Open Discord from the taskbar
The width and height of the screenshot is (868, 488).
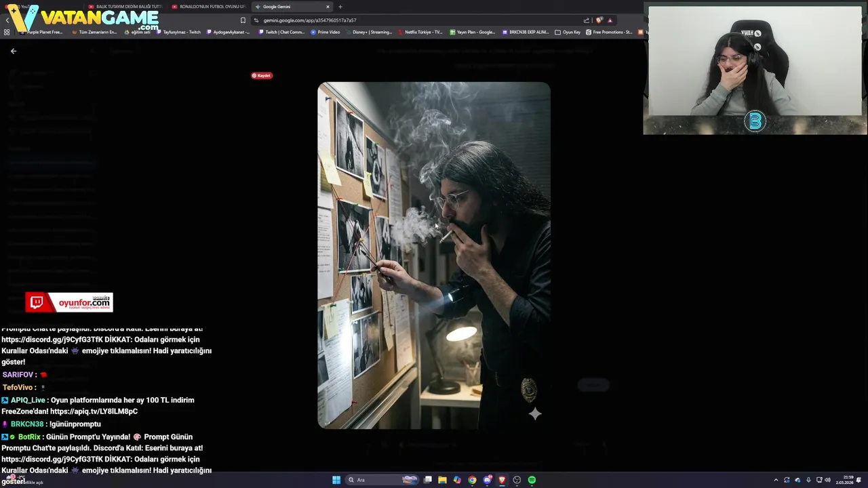point(487,480)
